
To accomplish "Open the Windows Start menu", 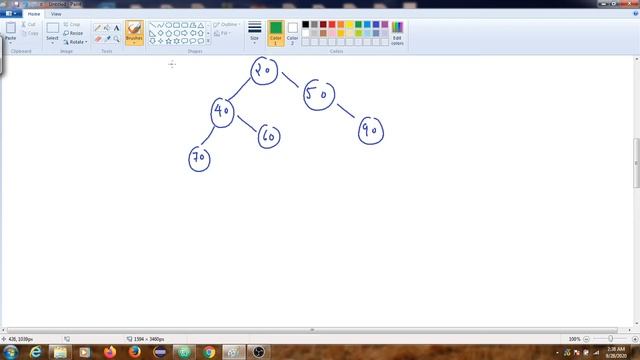I will click(x=10, y=352).
